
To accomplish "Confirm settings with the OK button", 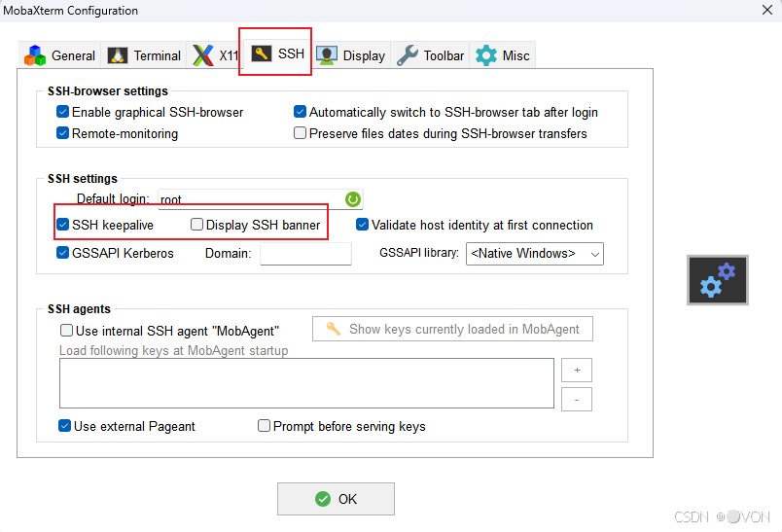I will pyautogui.click(x=336, y=499).
